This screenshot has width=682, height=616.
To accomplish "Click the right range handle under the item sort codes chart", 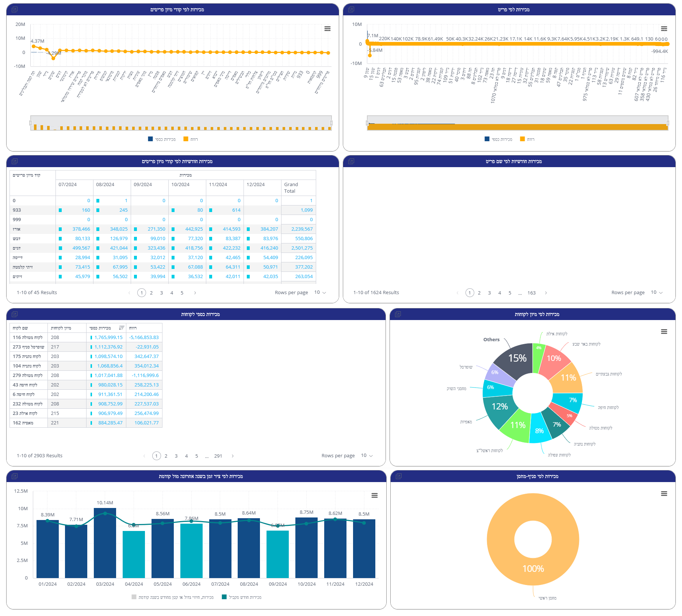I will point(331,123).
